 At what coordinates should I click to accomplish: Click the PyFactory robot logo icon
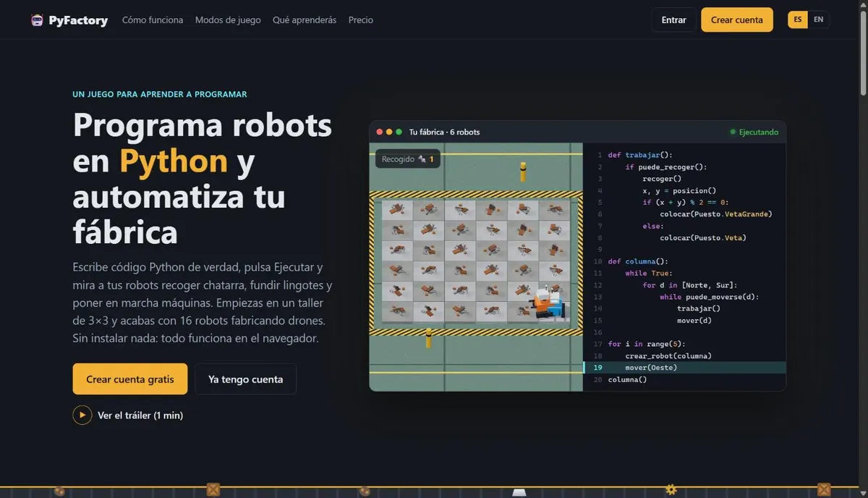(37, 20)
